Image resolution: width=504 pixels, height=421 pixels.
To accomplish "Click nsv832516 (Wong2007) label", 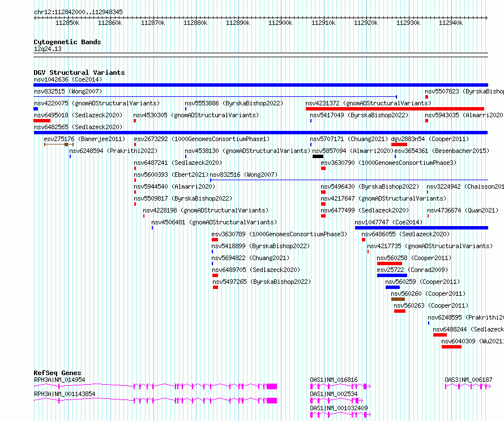I will click(244, 175).
